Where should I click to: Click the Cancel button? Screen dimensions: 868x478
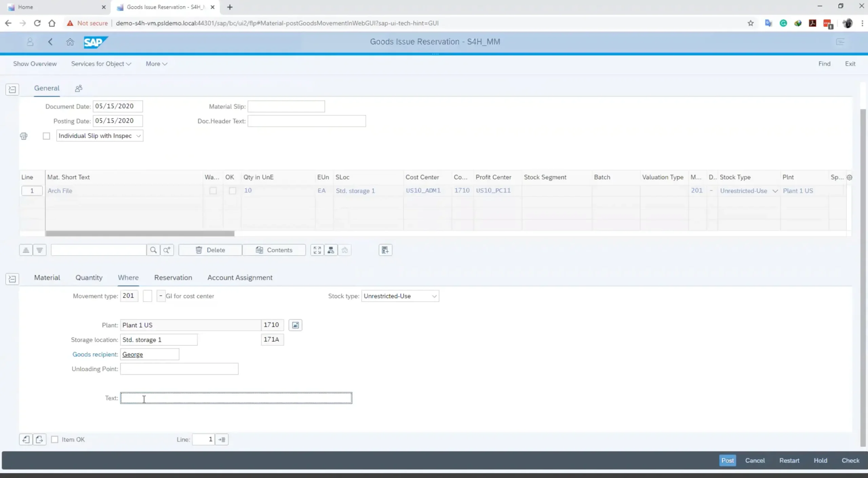(755, 461)
